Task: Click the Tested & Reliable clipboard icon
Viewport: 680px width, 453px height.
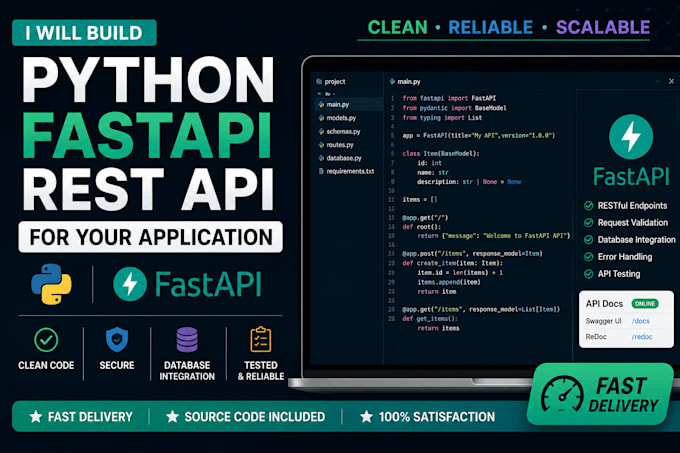Action: pyautogui.click(x=261, y=339)
